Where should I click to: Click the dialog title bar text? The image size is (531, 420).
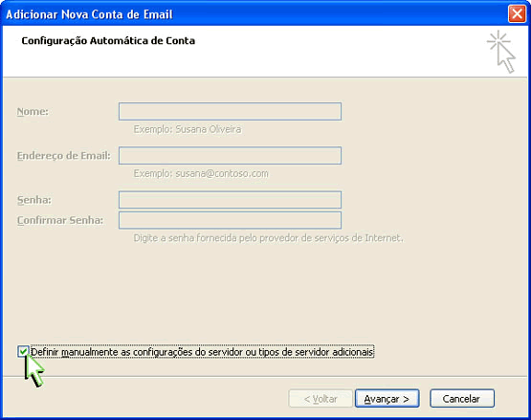(x=89, y=14)
